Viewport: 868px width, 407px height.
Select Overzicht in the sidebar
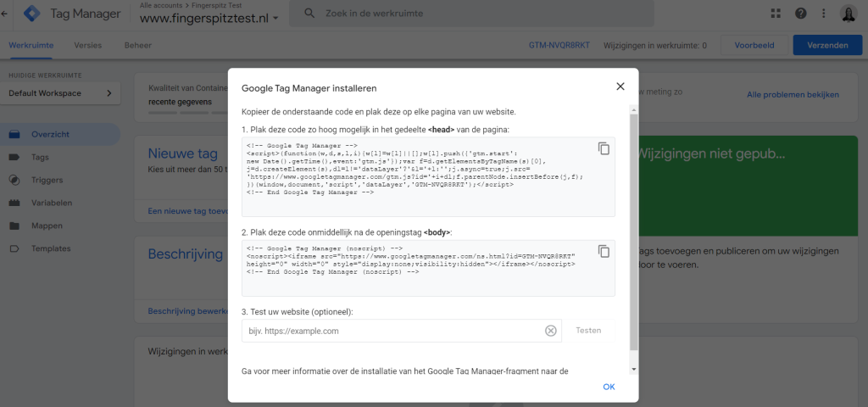coord(60,135)
